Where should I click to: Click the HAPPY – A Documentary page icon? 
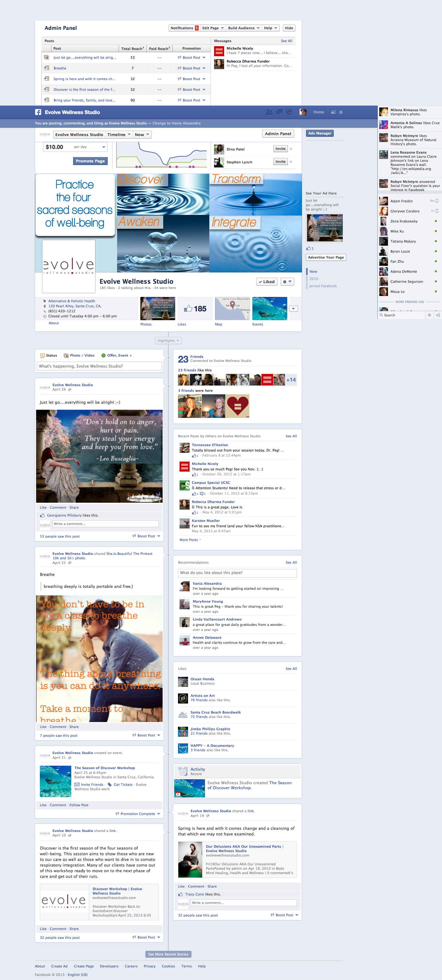tap(183, 748)
